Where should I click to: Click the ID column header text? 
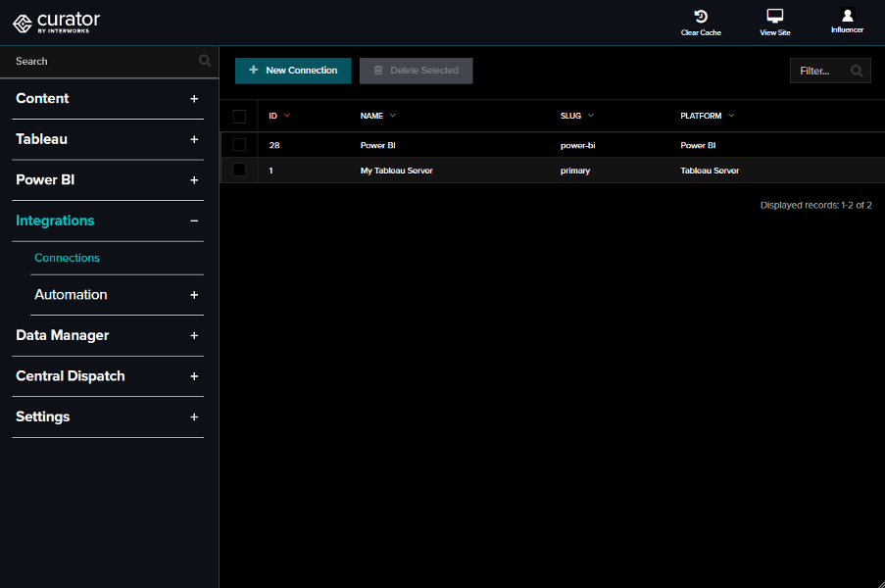[x=273, y=116]
